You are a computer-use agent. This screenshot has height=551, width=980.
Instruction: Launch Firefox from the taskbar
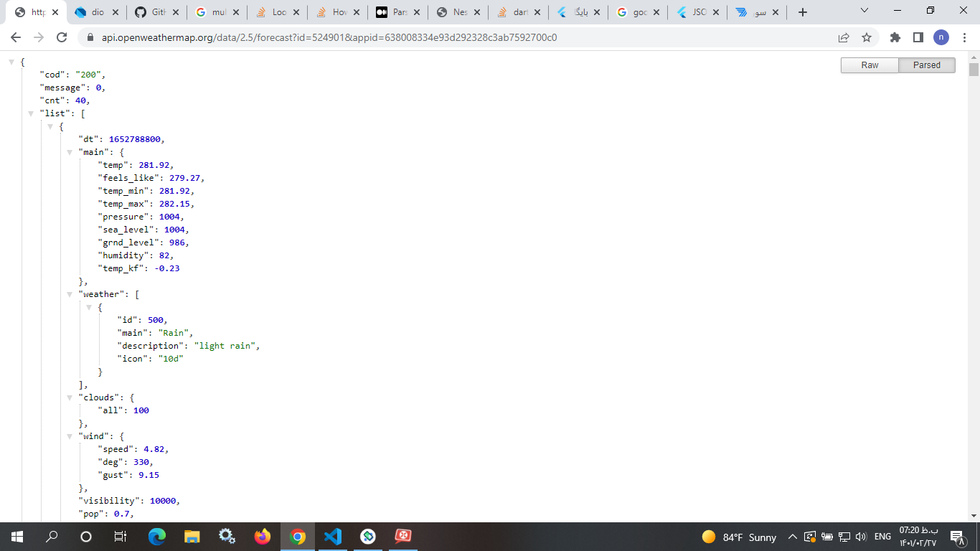tap(263, 537)
